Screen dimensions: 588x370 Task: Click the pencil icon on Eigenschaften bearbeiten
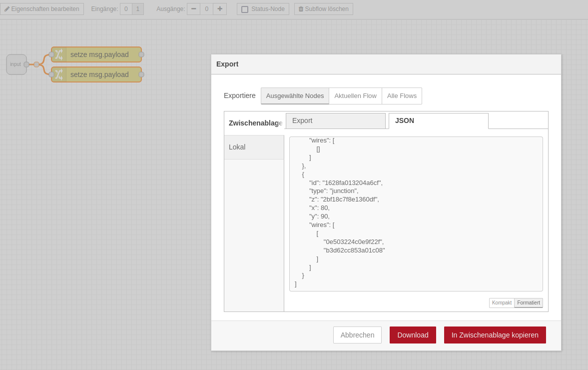point(7,8)
